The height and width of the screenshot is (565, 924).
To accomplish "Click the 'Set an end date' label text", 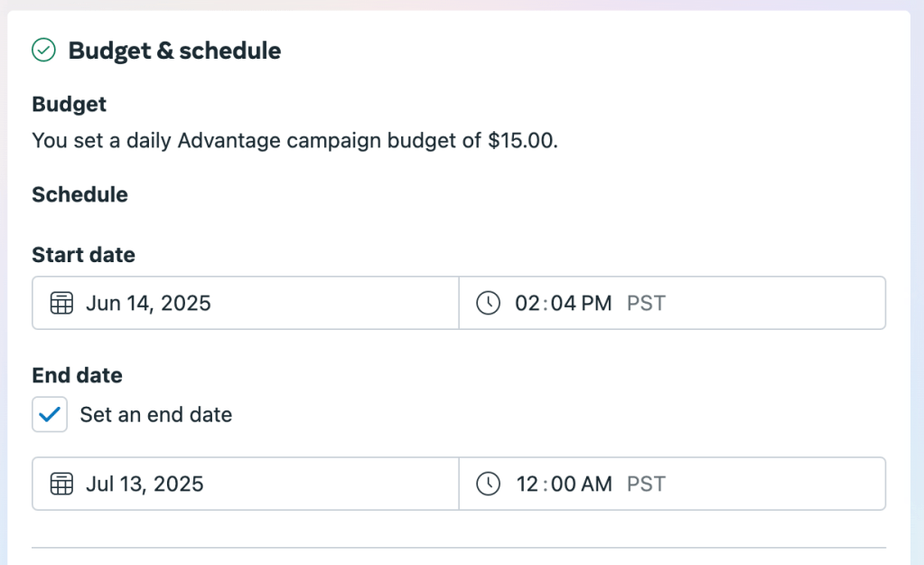I will click(155, 415).
